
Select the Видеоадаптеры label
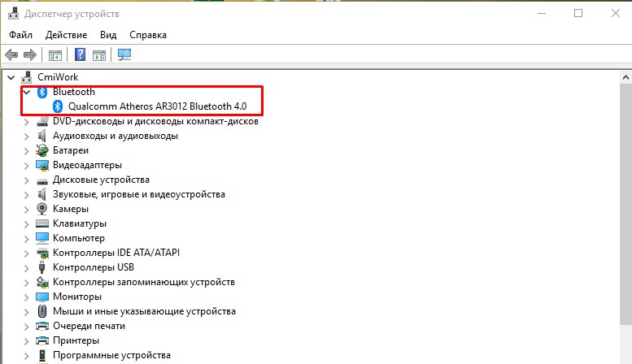(x=87, y=165)
